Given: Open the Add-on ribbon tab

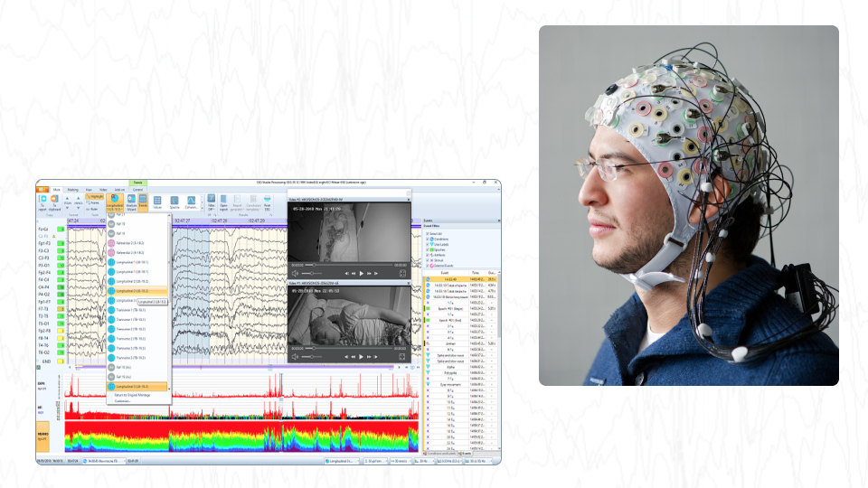Looking at the screenshot, I should pos(119,189).
